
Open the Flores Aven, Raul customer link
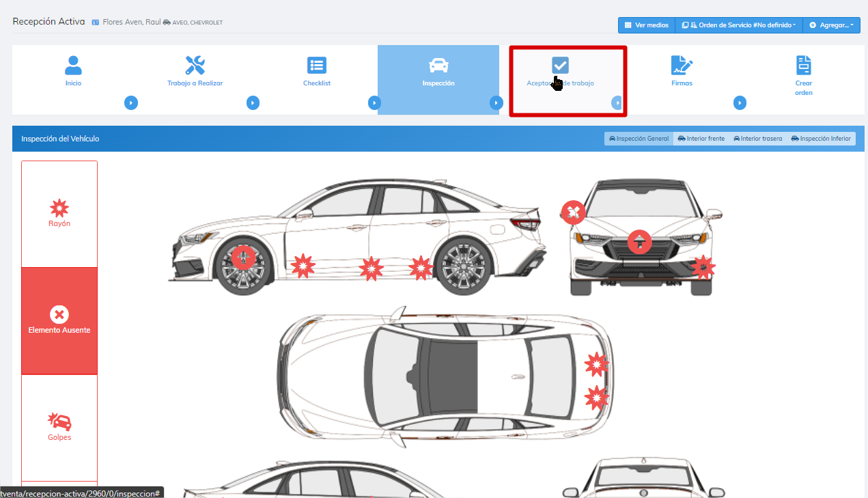point(132,23)
